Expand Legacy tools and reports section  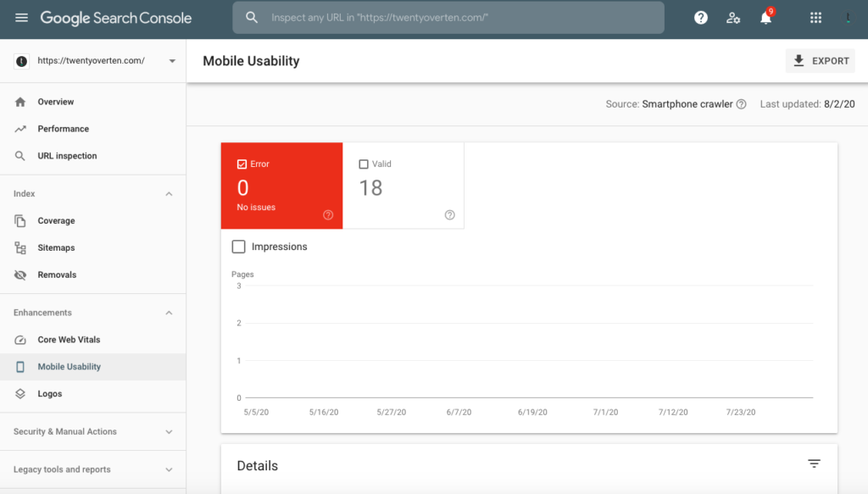point(169,469)
